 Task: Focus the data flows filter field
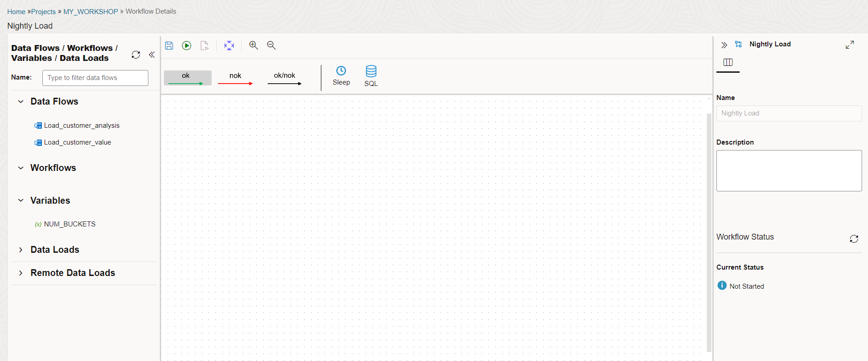point(95,78)
